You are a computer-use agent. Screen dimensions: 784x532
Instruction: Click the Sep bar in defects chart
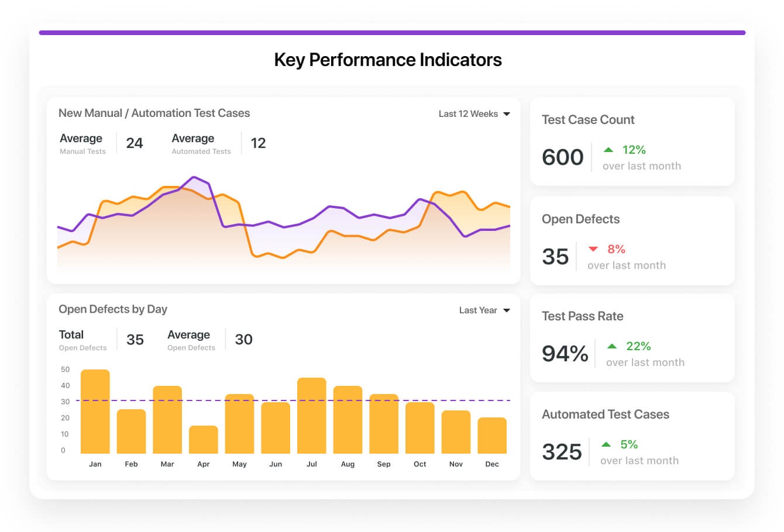click(x=384, y=424)
